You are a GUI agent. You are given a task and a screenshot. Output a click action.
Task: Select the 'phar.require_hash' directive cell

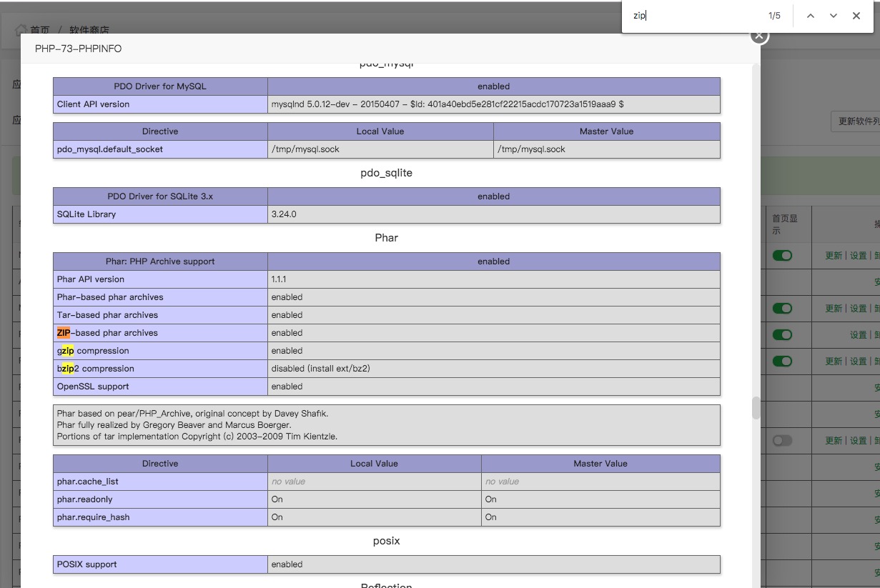point(160,517)
